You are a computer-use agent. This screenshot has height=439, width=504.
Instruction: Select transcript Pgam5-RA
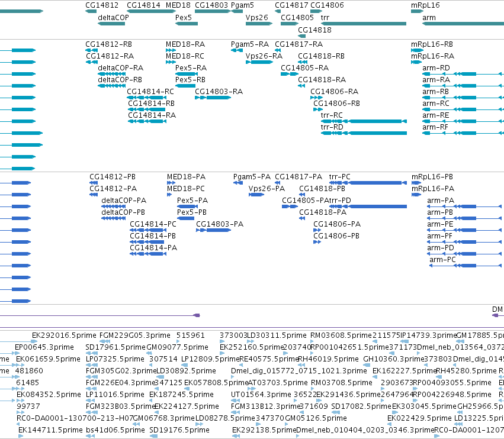pos(250,44)
